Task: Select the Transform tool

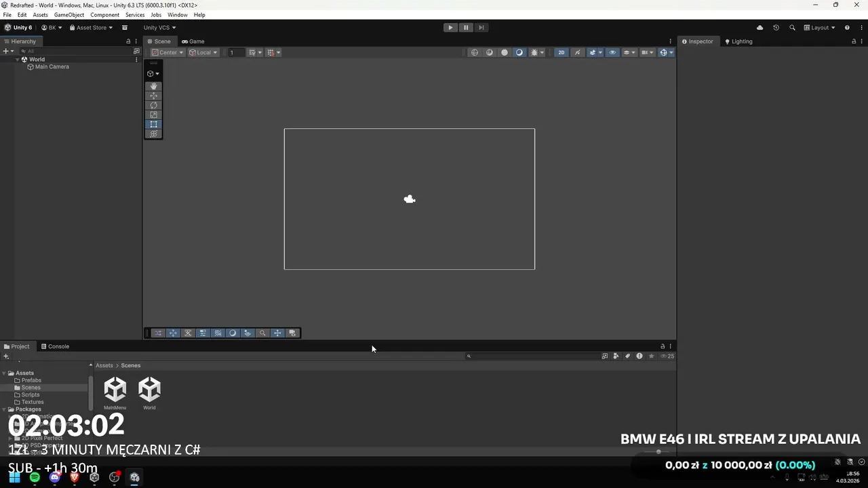Action: tap(153, 134)
